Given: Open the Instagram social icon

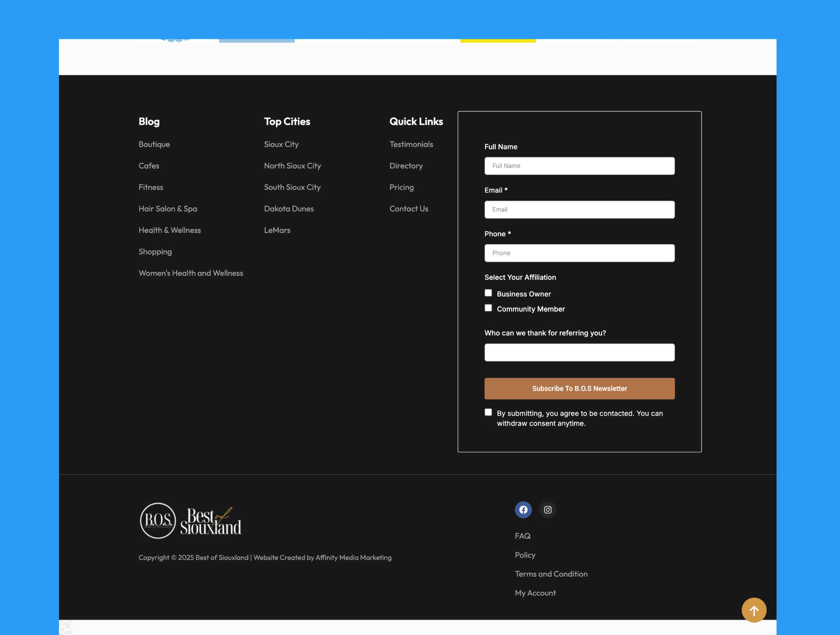Looking at the screenshot, I should 547,510.
